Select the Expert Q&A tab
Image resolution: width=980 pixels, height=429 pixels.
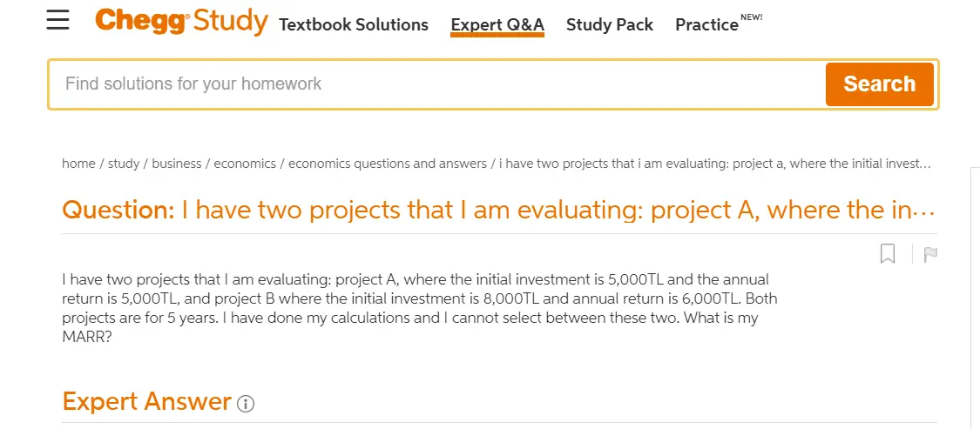coord(497,25)
